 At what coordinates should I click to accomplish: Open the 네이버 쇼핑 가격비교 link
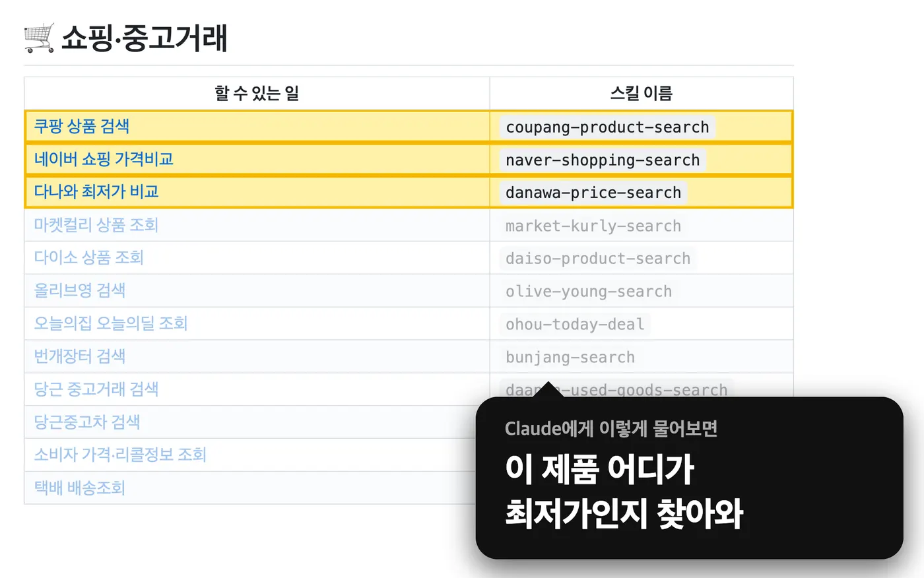pyautogui.click(x=104, y=159)
